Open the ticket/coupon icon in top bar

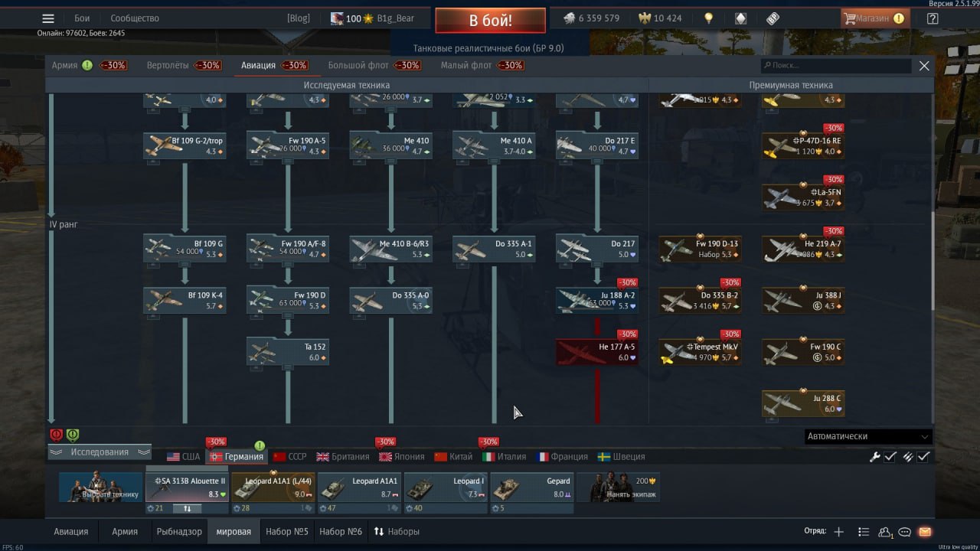(x=773, y=18)
